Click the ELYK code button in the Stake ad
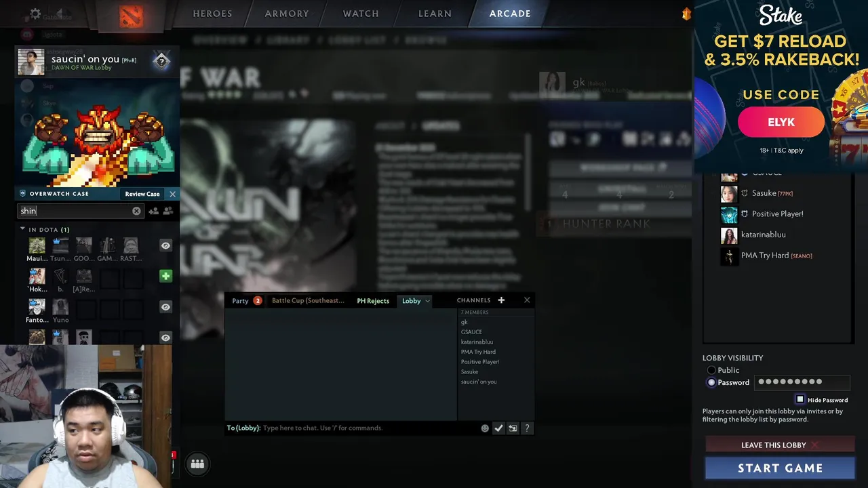The width and height of the screenshot is (868, 488). (781, 123)
